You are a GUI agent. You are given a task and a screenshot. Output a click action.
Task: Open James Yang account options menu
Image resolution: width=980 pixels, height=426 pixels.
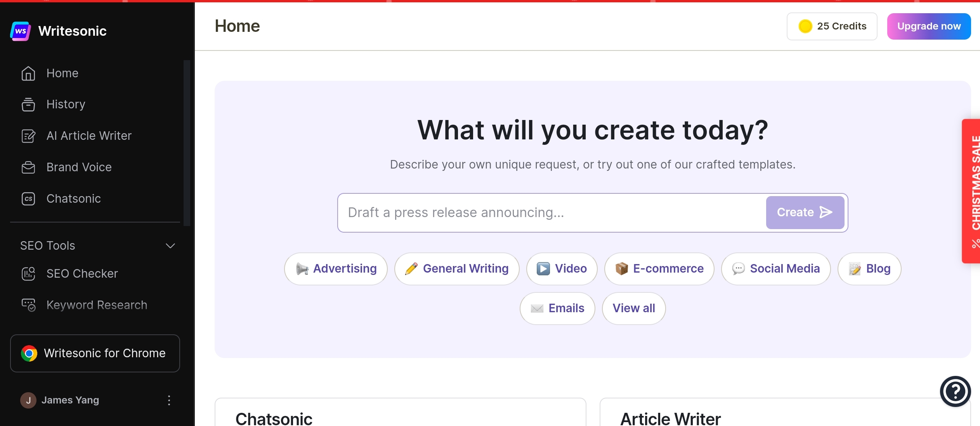pyautogui.click(x=169, y=400)
